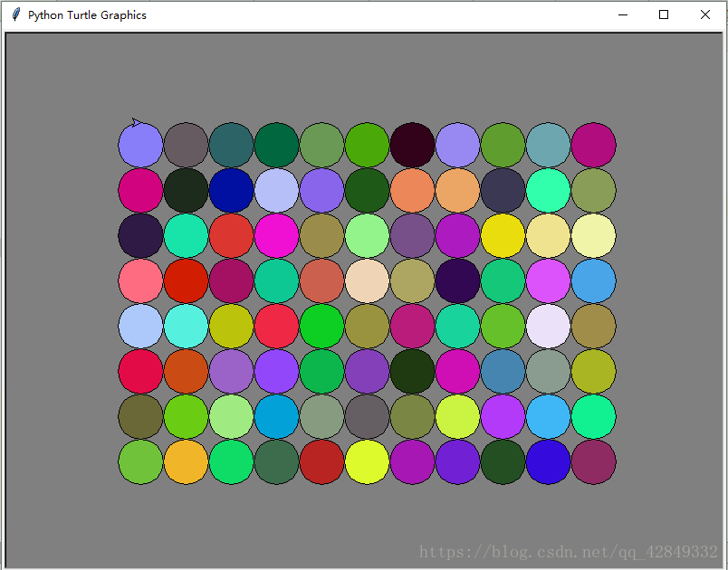Click the navy blue circle in second row

click(231, 190)
